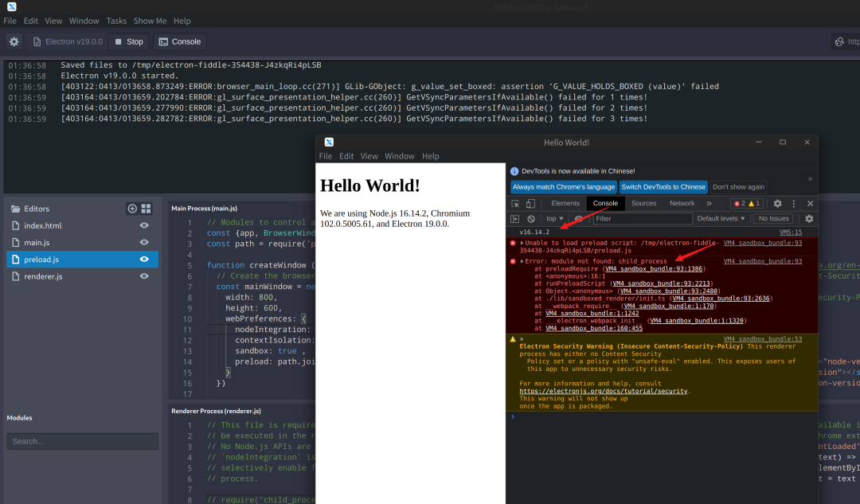The width and height of the screenshot is (860, 504).
Task: Open the electronjs.org security tutorial link
Action: pos(604,392)
